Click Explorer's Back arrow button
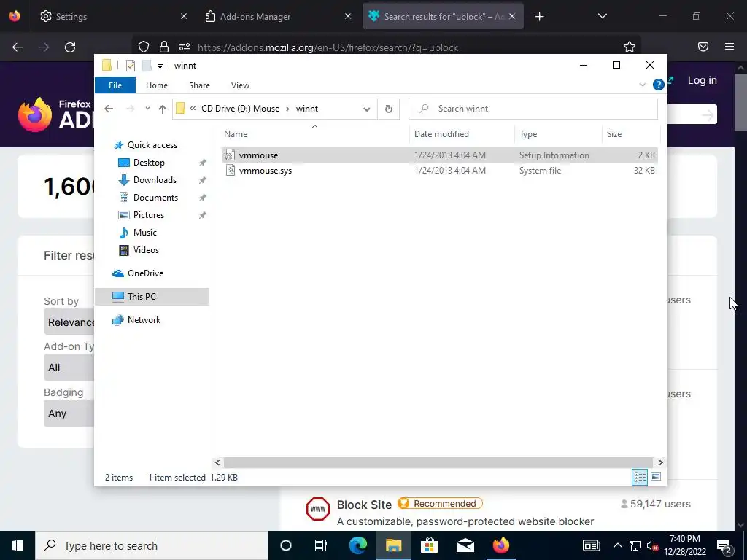This screenshot has height=560, width=747. pyautogui.click(x=109, y=109)
